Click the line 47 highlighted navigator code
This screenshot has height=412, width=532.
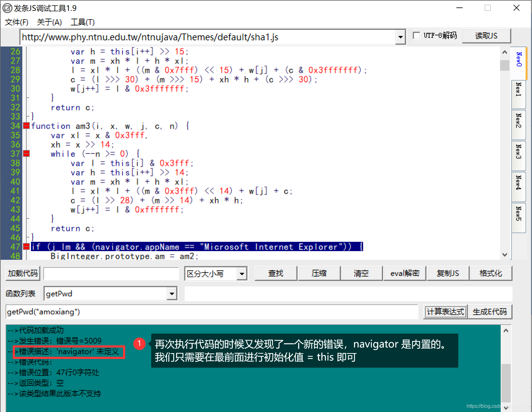click(x=197, y=247)
